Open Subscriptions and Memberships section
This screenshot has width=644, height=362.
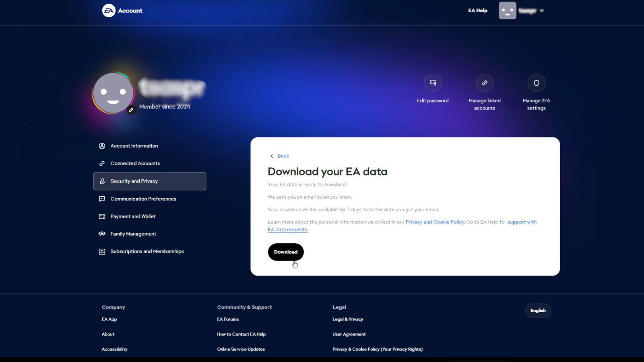(147, 251)
